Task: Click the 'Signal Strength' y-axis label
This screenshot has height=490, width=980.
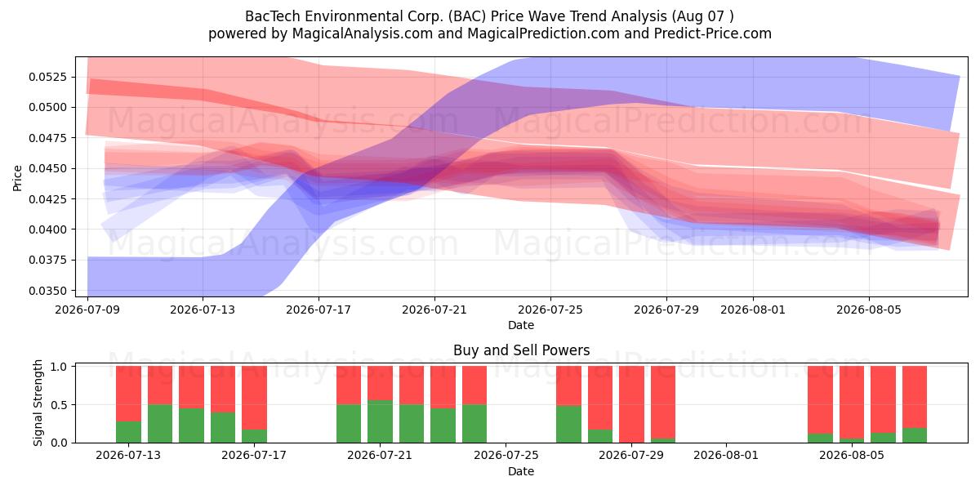Action: coord(38,403)
